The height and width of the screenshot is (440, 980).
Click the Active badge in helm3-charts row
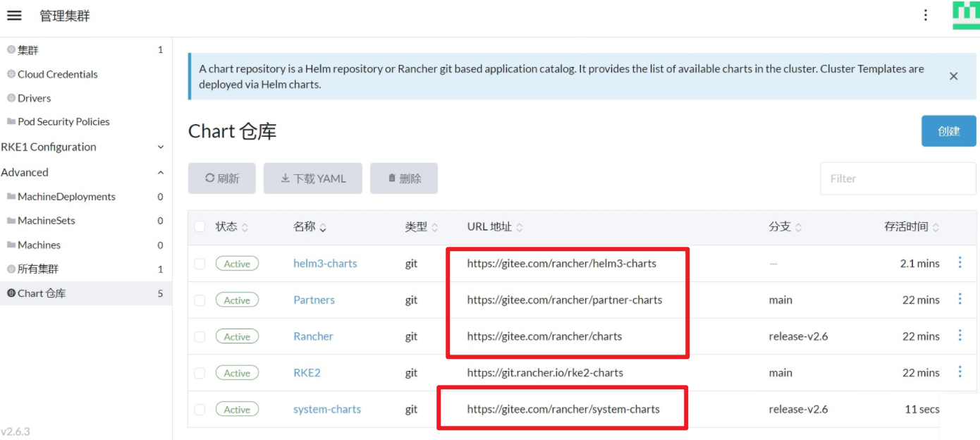pyautogui.click(x=237, y=264)
